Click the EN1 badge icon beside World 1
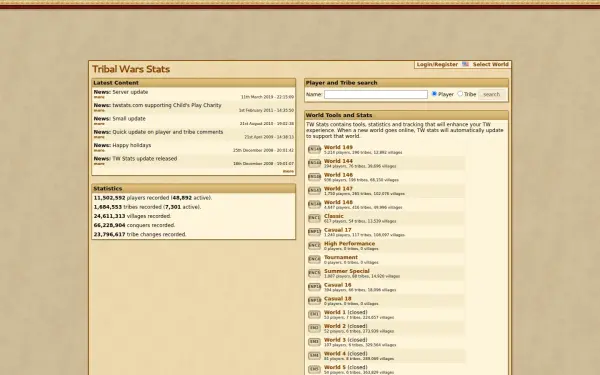The image size is (600, 375). (x=314, y=315)
